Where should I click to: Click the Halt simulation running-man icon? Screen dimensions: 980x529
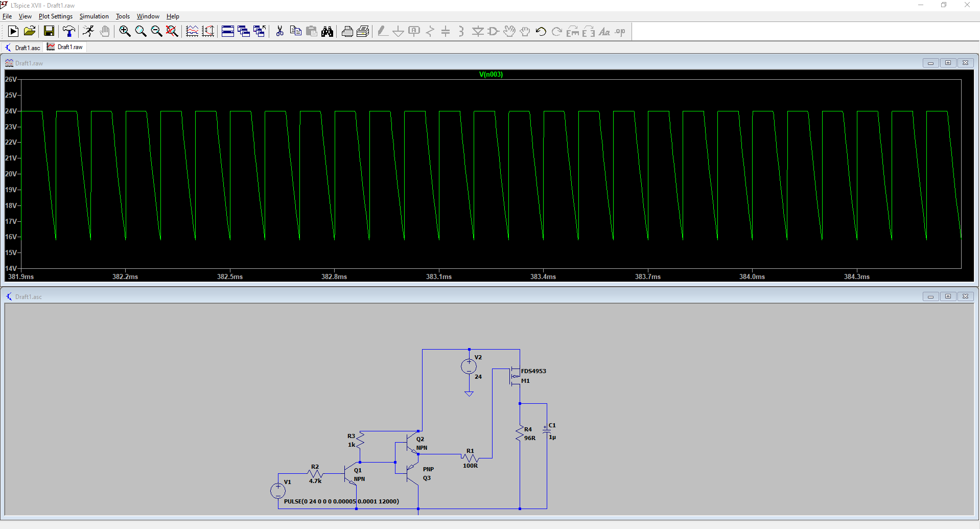point(88,32)
